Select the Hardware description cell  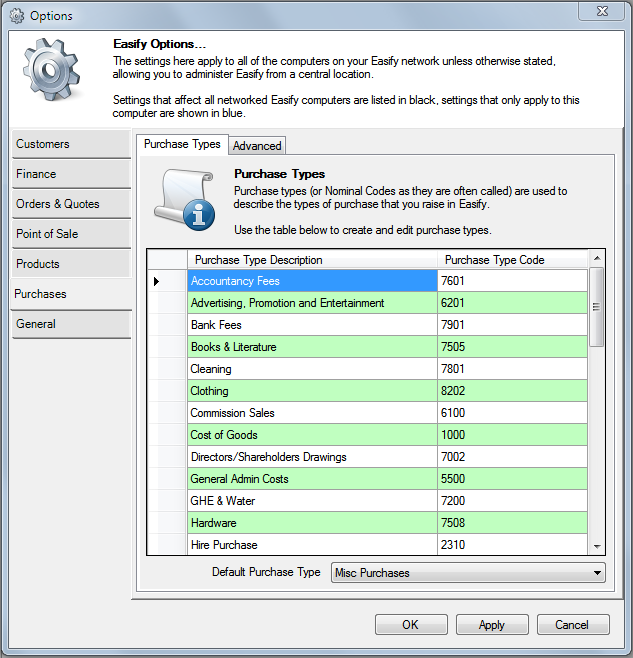pos(312,523)
